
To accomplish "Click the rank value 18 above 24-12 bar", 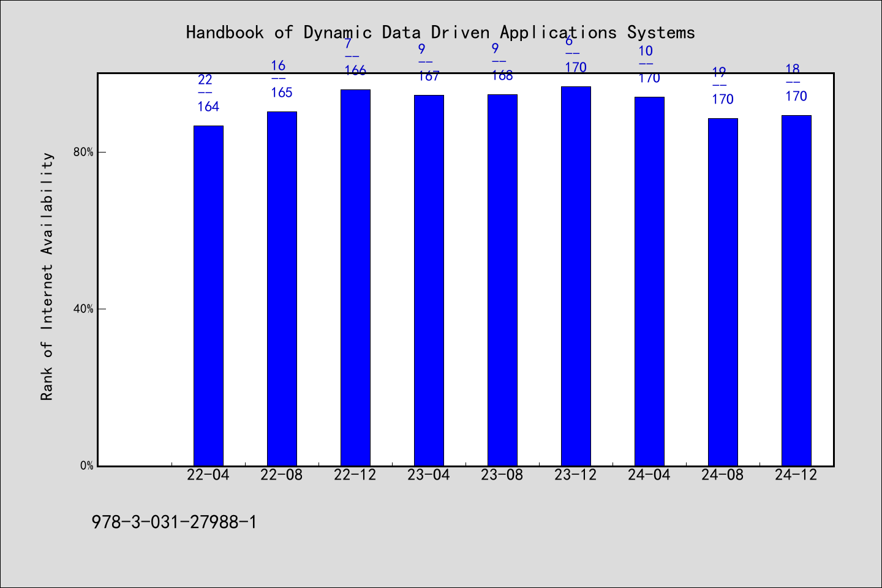I will pyautogui.click(x=793, y=69).
